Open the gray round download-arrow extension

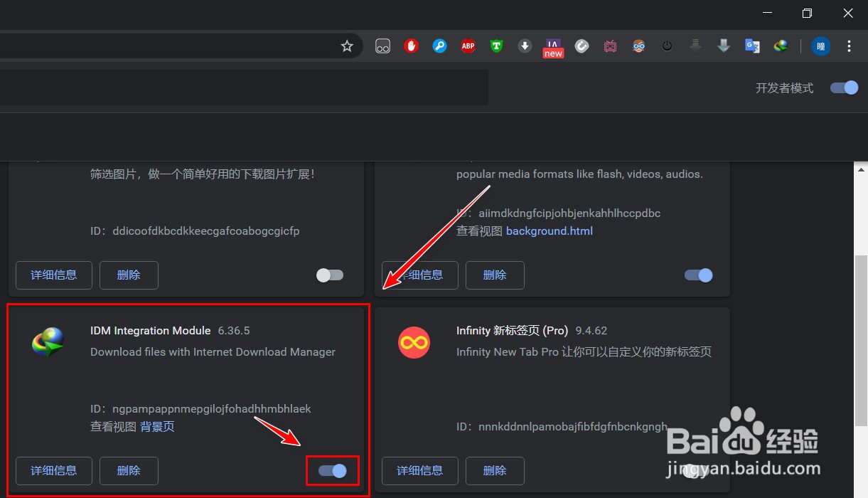(x=525, y=46)
